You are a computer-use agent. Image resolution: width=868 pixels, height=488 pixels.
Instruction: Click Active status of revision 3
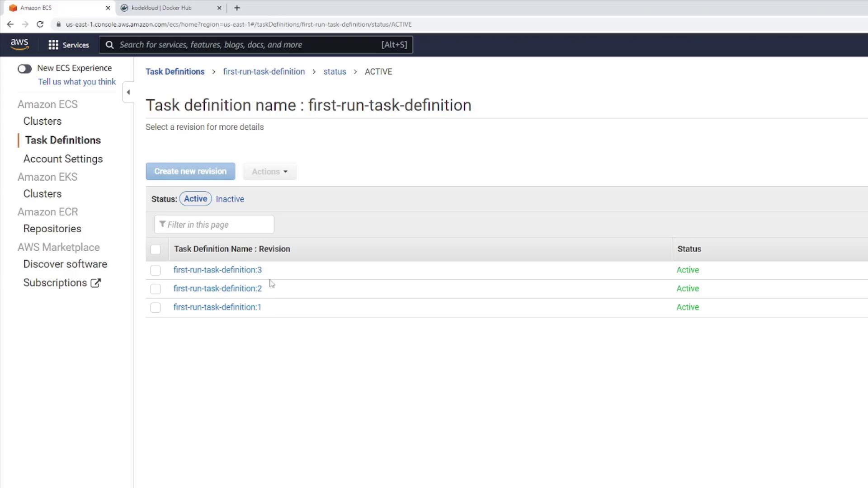(688, 270)
